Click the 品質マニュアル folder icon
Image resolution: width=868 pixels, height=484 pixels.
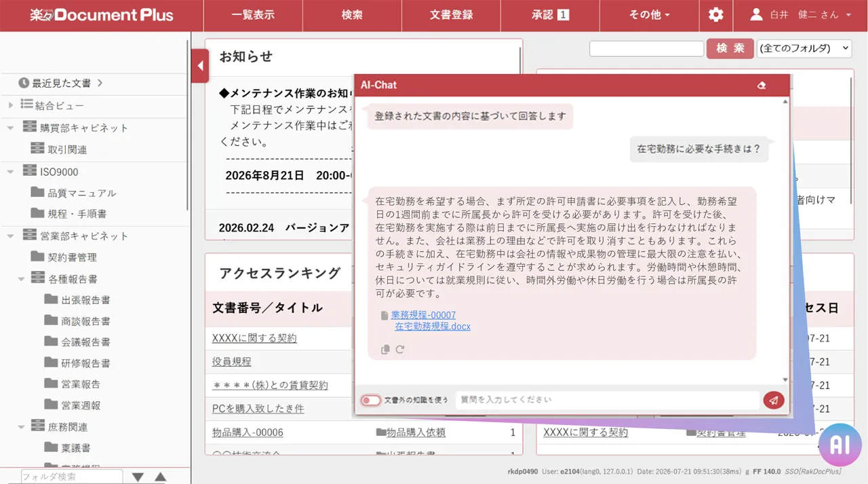pyautogui.click(x=37, y=192)
